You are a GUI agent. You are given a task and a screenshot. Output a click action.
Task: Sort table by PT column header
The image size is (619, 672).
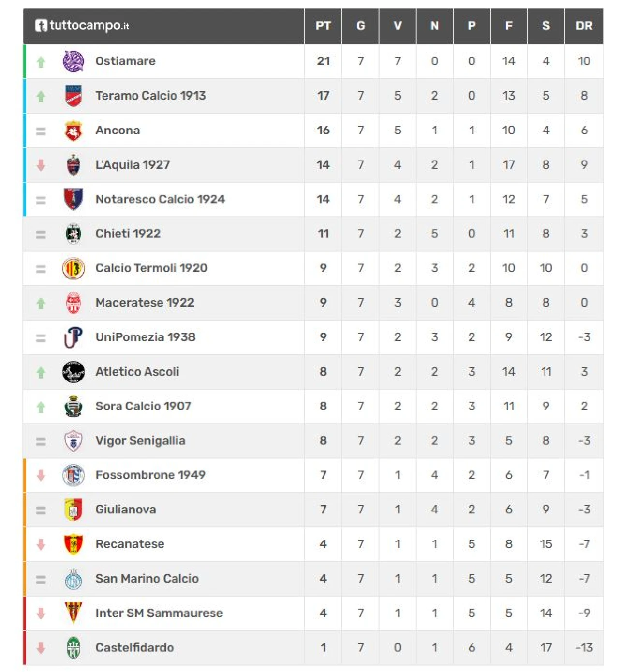(x=323, y=26)
